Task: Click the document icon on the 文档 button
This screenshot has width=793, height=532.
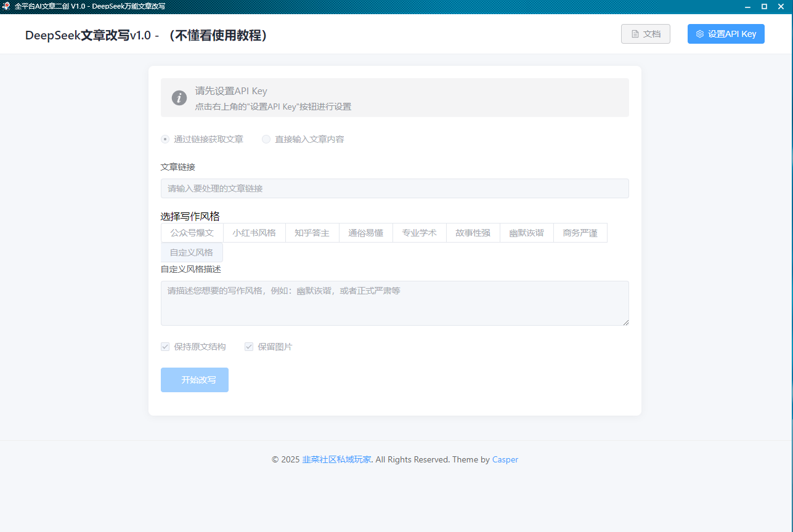Action: 635,34
